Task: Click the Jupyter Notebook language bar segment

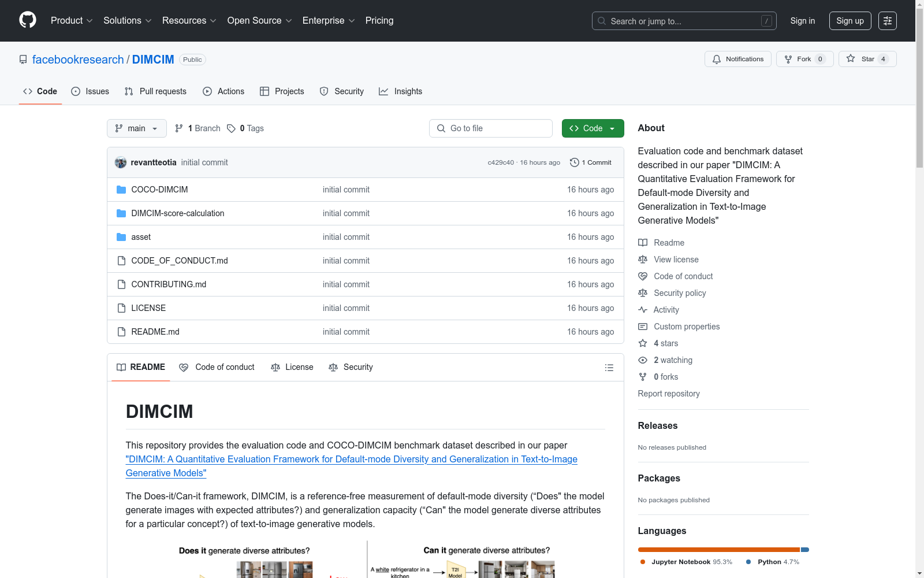Action: pos(719,550)
